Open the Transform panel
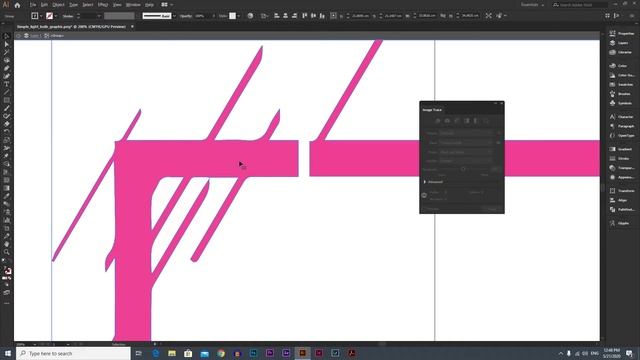640x360 pixels. pos(622,191)
